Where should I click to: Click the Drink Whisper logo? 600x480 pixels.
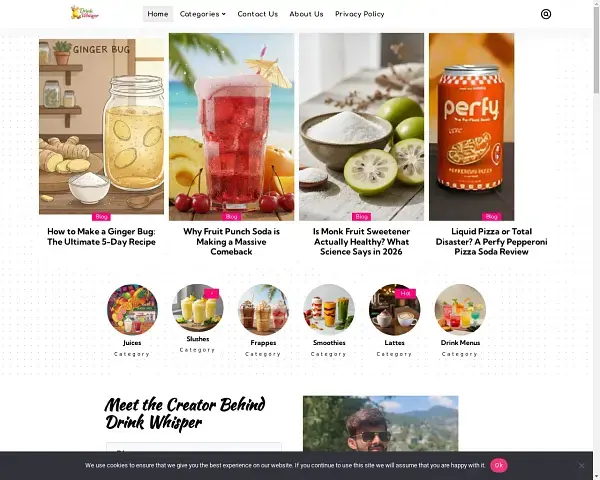[85, 13]
